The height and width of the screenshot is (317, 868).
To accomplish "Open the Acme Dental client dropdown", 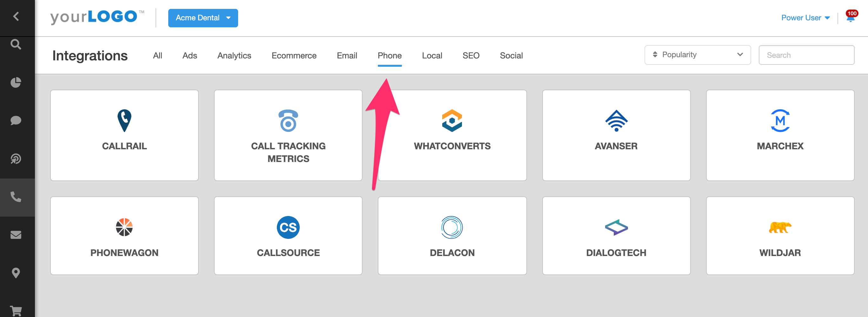I will pyautogui.click(x=203, y=18).
